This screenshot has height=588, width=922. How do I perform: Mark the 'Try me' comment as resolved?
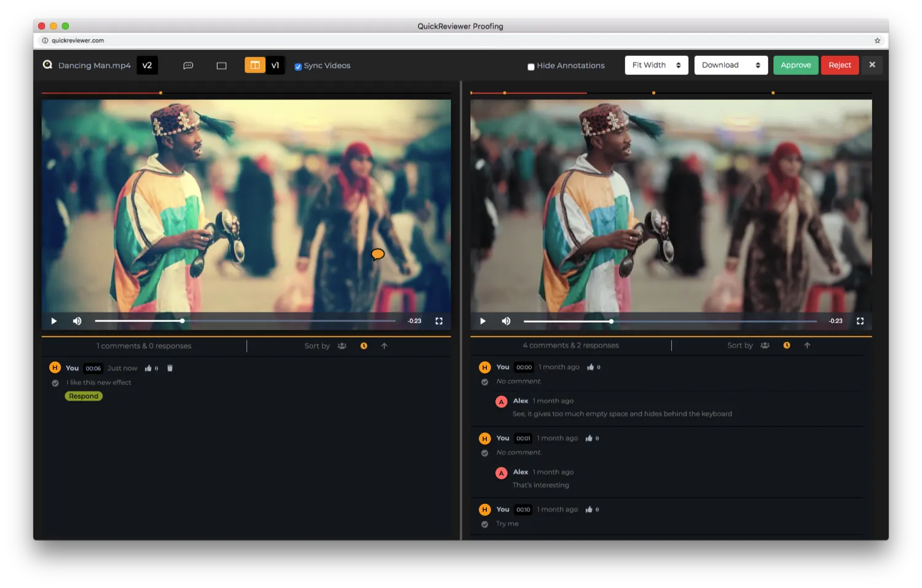(x=485, y=524)
